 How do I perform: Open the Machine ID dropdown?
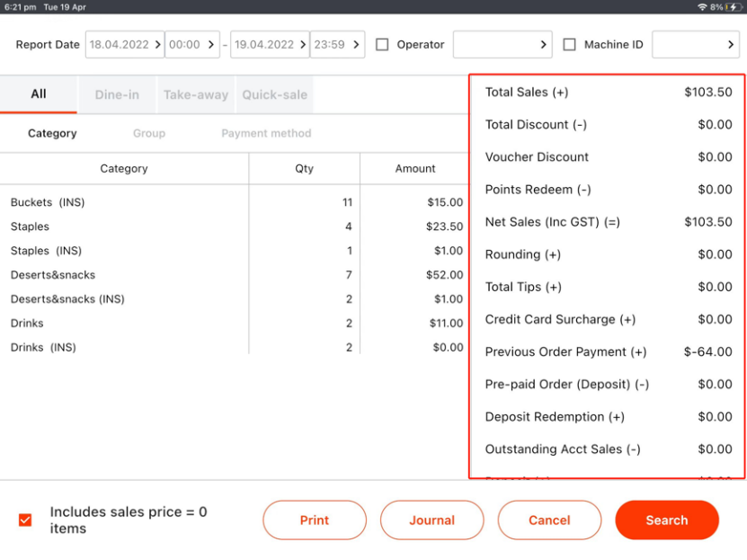coord(695,44)
